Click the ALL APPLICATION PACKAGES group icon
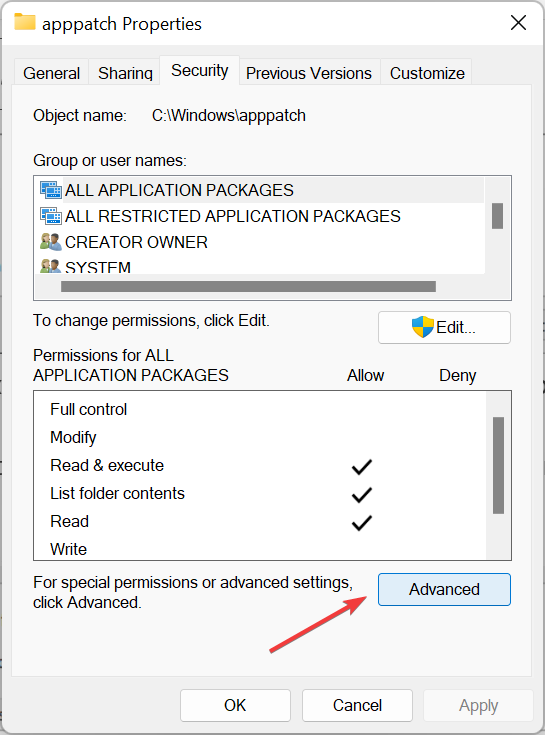The image size is (545, 735). tap(51, 190)
